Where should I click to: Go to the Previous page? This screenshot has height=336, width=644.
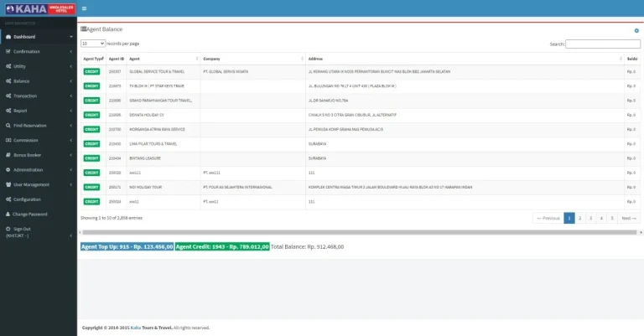pyautogui.click(x=548, y=218)
